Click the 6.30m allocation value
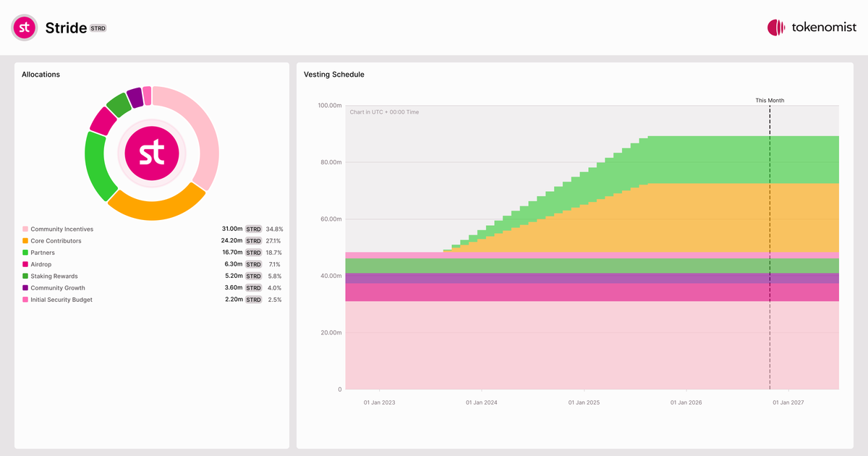This screenshot has height=456, width=868. click(x=234, y=264)
